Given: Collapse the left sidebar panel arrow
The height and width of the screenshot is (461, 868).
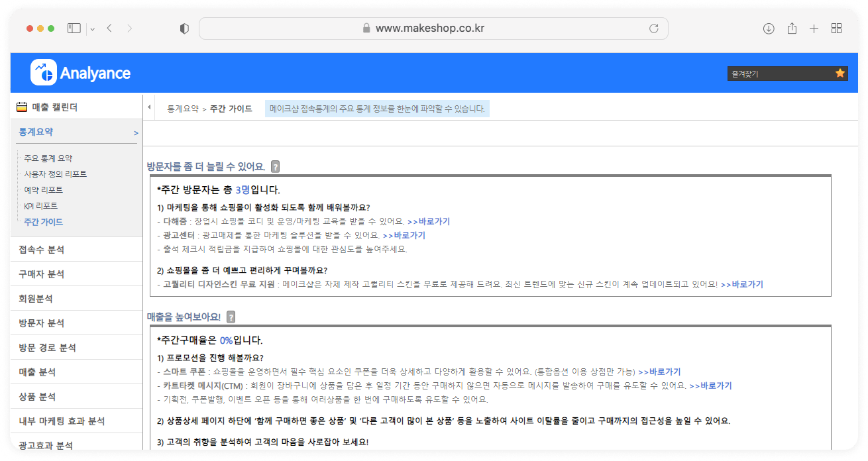Looking at the screenshot, I should (149, 108).
